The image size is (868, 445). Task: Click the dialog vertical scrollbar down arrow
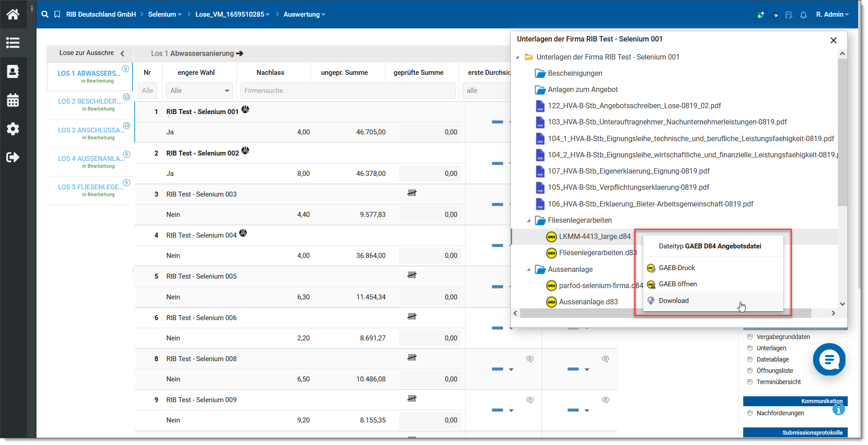[842, 304]
